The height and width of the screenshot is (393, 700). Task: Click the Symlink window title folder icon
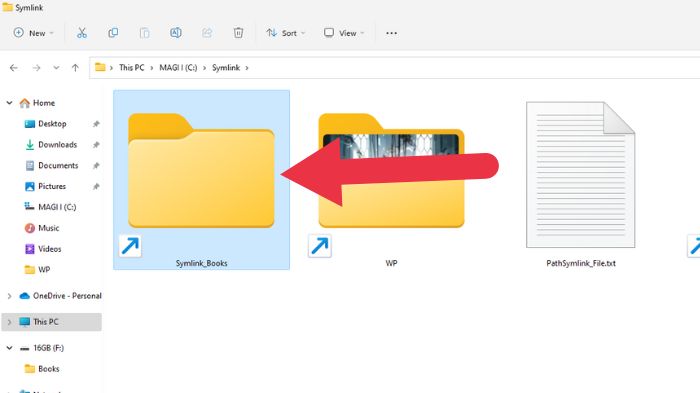pyautogui.click(x=8, y=7)
